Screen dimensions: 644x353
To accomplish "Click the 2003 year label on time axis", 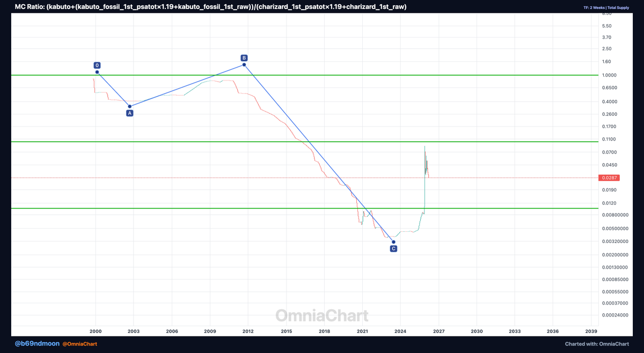I will [x=134, y=332].
